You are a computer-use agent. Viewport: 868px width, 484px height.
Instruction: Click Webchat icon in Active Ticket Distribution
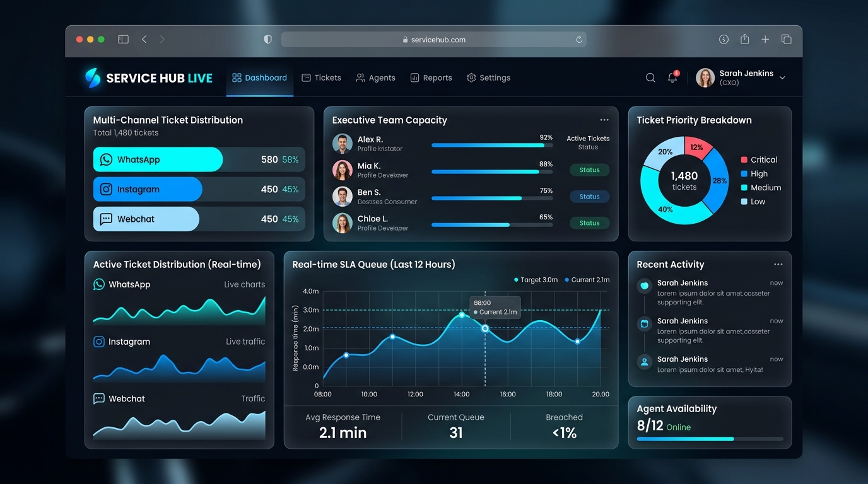[99, 398]
